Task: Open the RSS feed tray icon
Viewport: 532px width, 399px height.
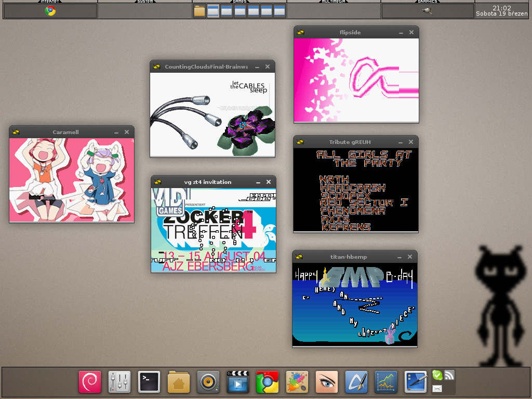Action: (449, 375)
